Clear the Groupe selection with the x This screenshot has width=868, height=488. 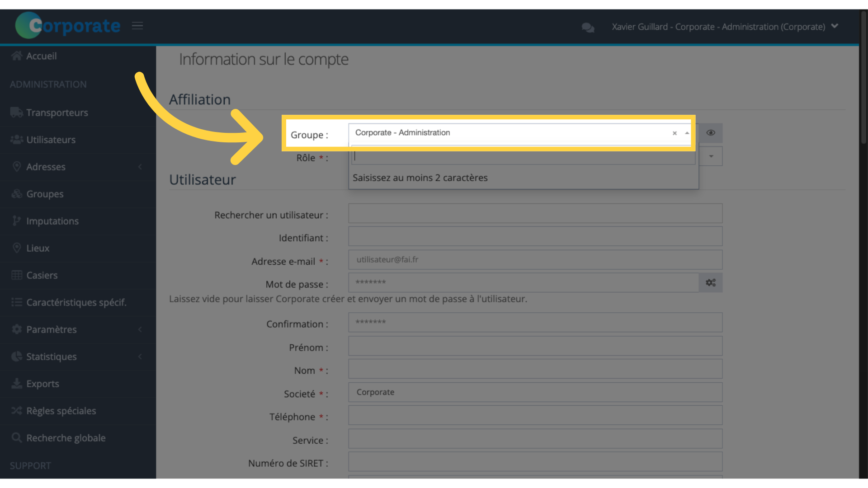675,133
